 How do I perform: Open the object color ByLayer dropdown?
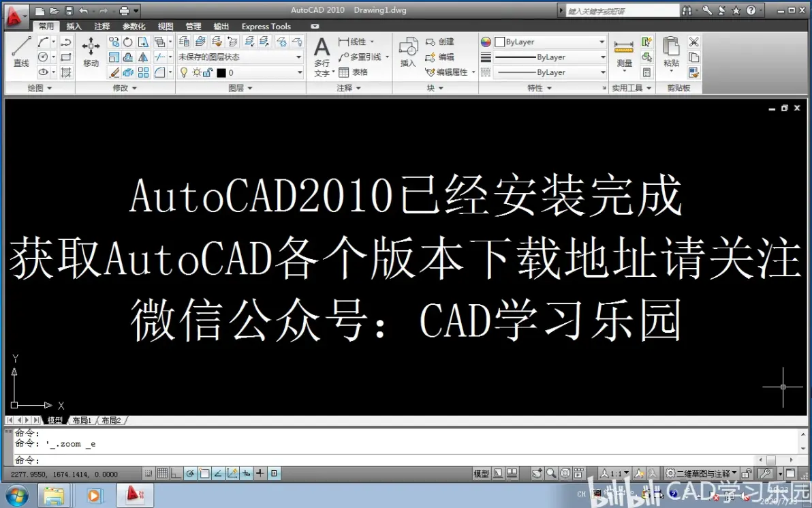[550, 42]
